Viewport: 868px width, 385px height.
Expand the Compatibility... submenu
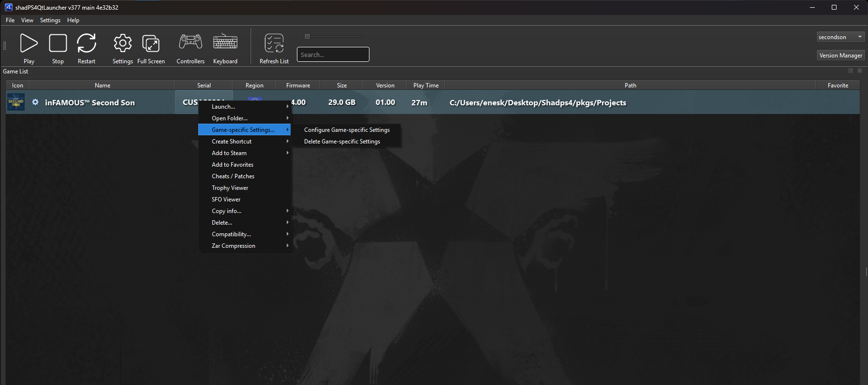245,234
